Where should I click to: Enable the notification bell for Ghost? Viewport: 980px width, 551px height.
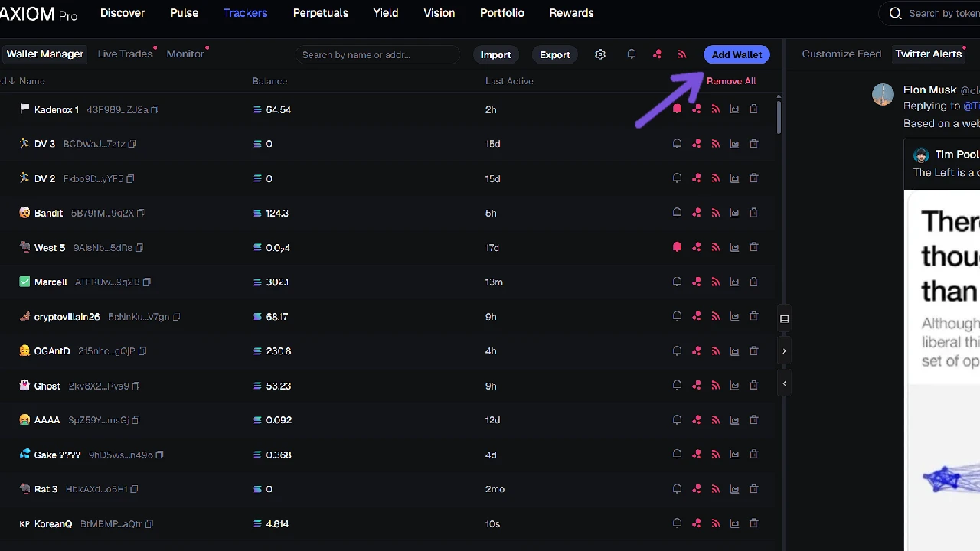[677, 385]
